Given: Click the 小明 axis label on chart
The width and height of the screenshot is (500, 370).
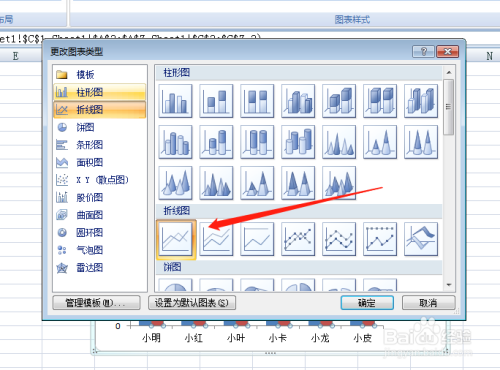Looking at the screenshot, I should tap(151, 338).
